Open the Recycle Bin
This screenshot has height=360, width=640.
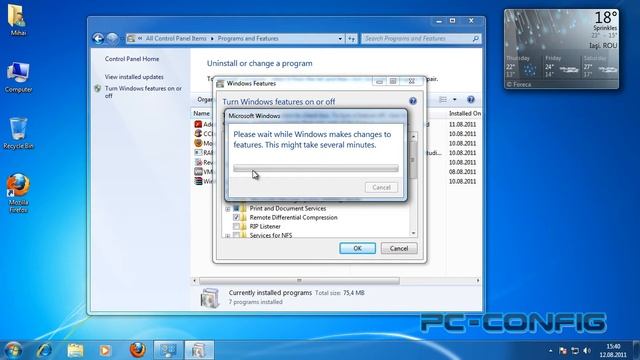point(18,134)
